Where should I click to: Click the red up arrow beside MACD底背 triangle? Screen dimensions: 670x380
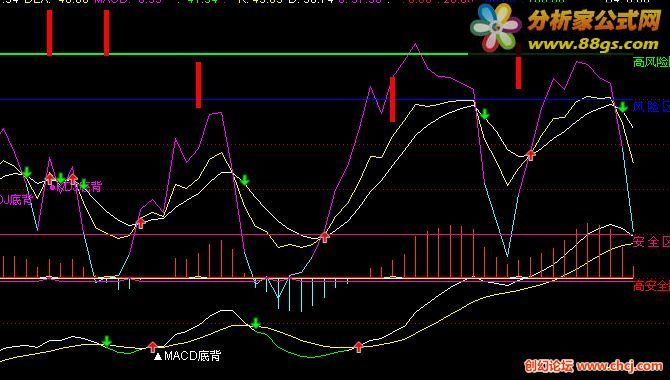click(153, 346)
